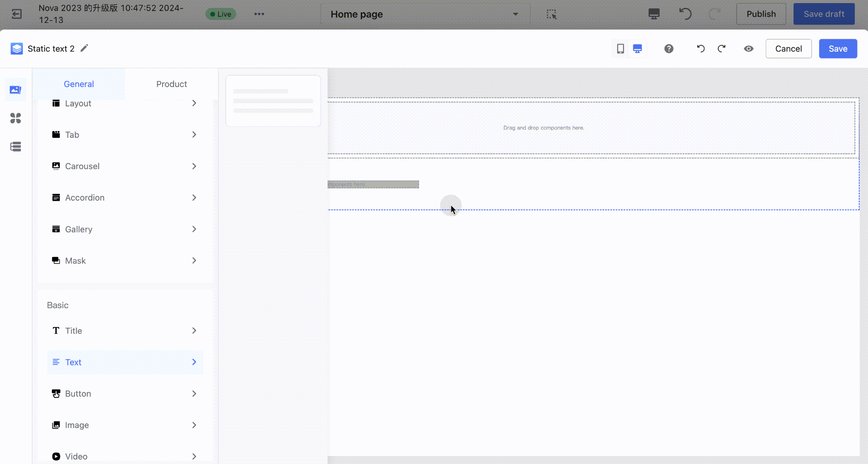Select the General tab
The image size is (868, 464).
[x=78, y=84]
